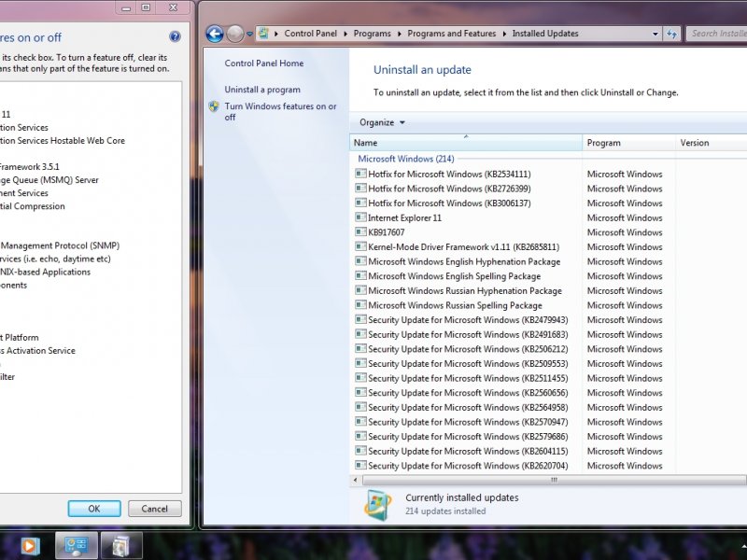The width and height of the screenshot is (747, 560).
Task: Minimize the Windows Features dialog
Action: (126, 7)
